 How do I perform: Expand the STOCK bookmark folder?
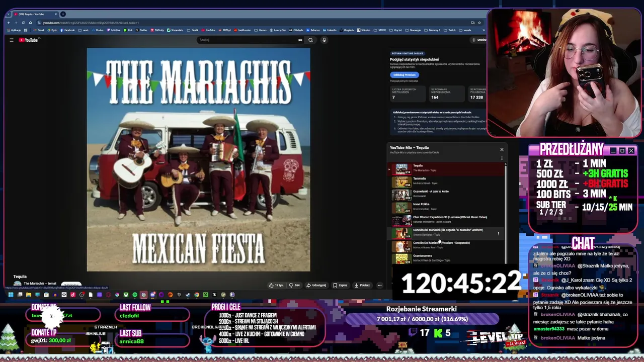pos(380,30)
